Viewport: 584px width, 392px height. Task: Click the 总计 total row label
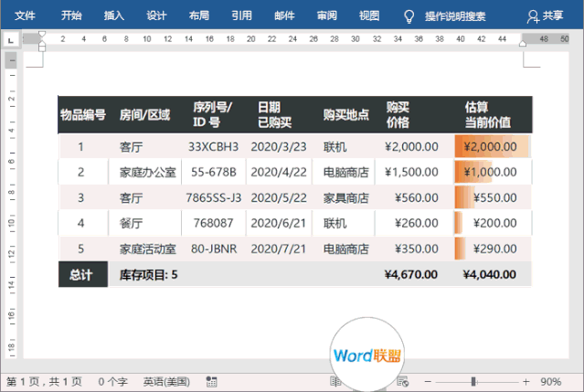point(81,274)
